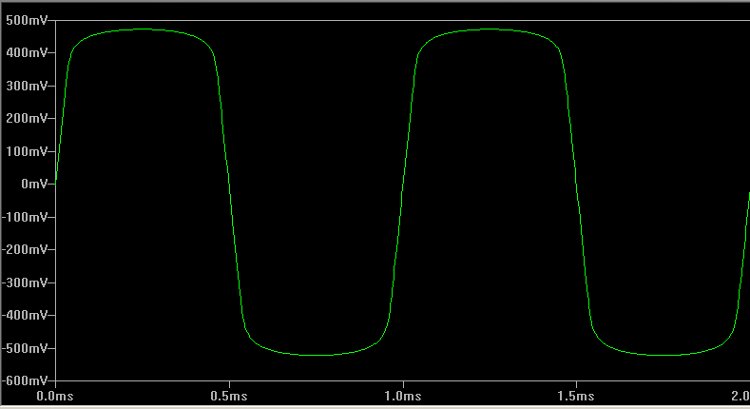The width and height of the screenshot is (750, 409).
Task: Click the first negative trough of green trace
Action: point(315,355)
